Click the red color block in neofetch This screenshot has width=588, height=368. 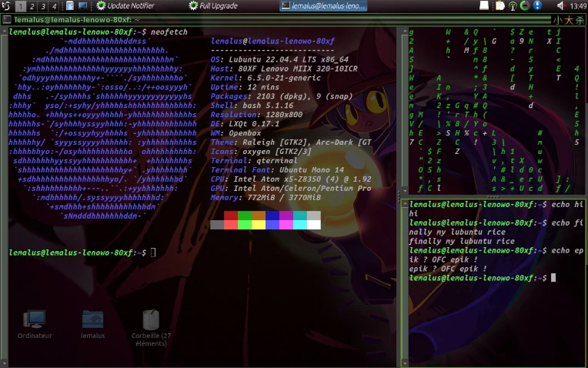[231, 216]
